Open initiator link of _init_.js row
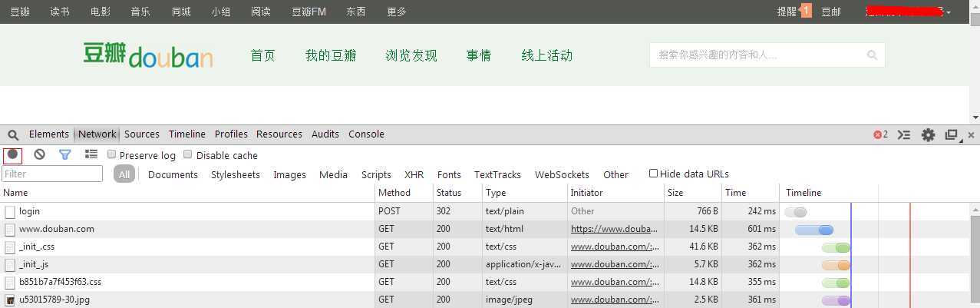 pyautogui.click(x=615, y=264)
